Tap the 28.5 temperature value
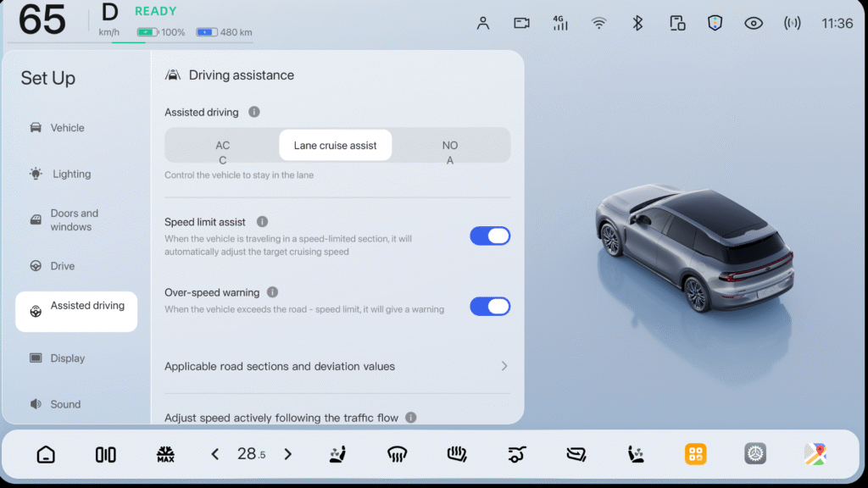The image size is (868, 488). [x=251, y=454]
